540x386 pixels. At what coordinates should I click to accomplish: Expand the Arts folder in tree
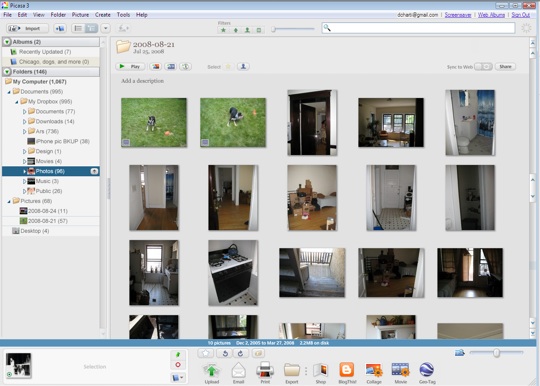click(24, 132)
